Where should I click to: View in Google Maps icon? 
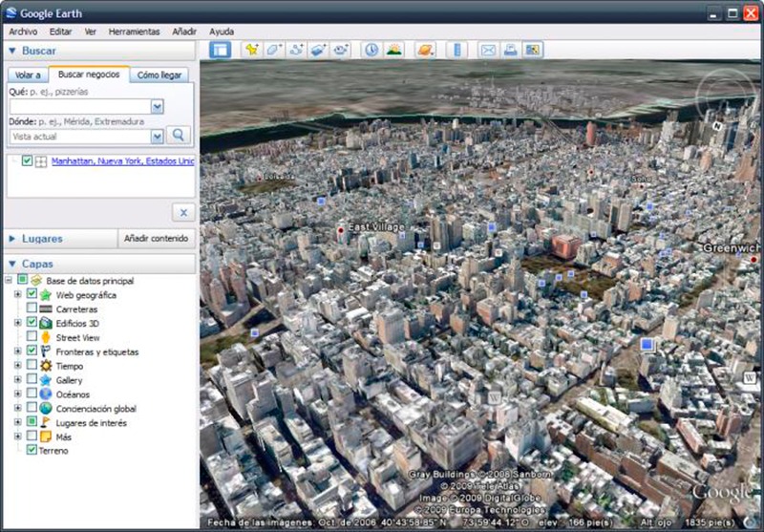pos(533,50)
